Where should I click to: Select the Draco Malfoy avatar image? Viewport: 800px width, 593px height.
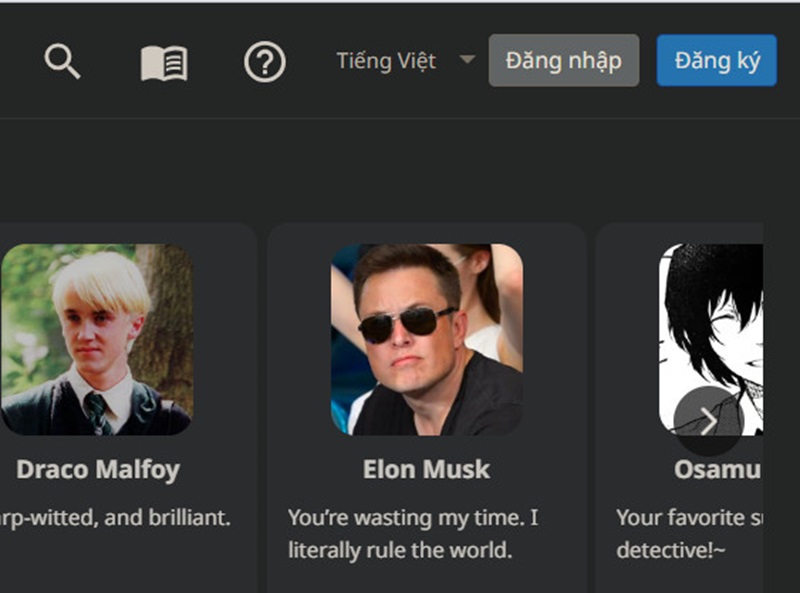pyautogui.click(x=97, y=339)
